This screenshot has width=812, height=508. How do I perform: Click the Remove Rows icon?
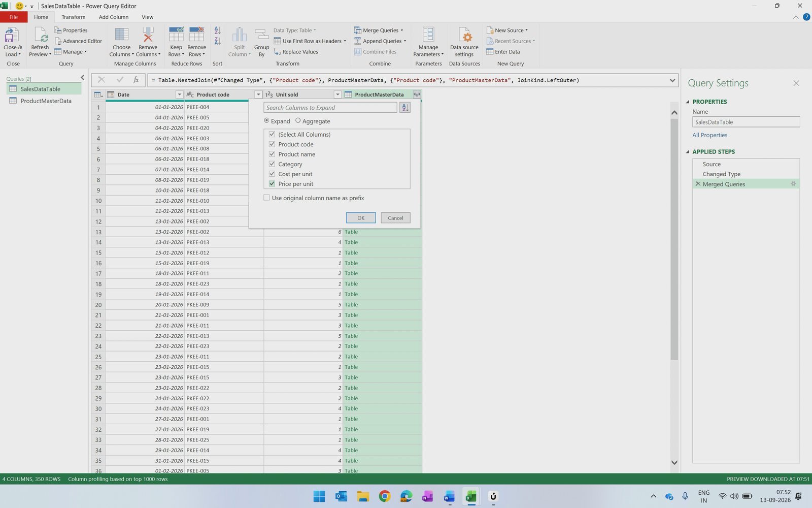(196, 35)
